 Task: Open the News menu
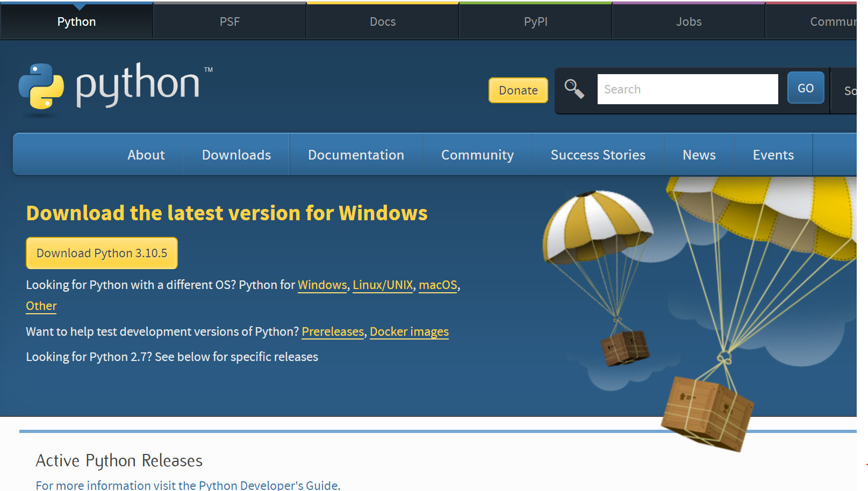(x=699, y=155)
